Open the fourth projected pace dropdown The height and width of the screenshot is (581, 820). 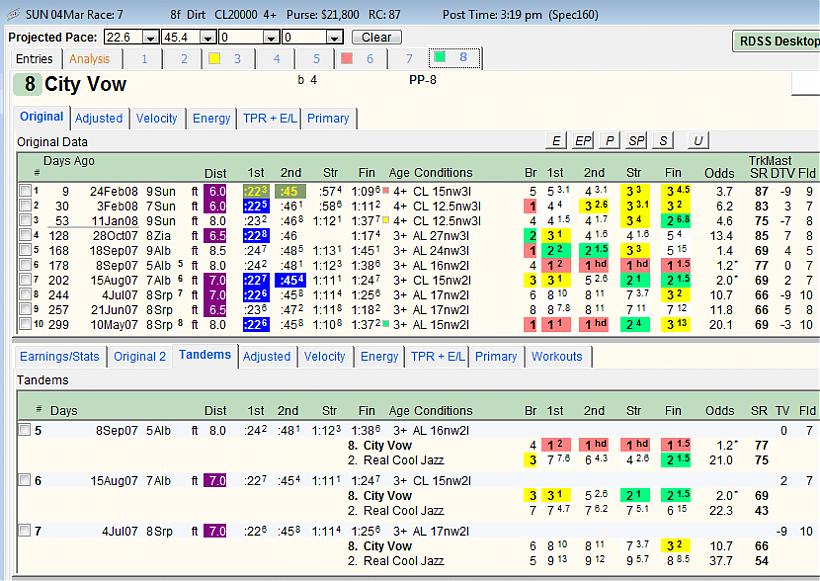[x=335, y=38]
